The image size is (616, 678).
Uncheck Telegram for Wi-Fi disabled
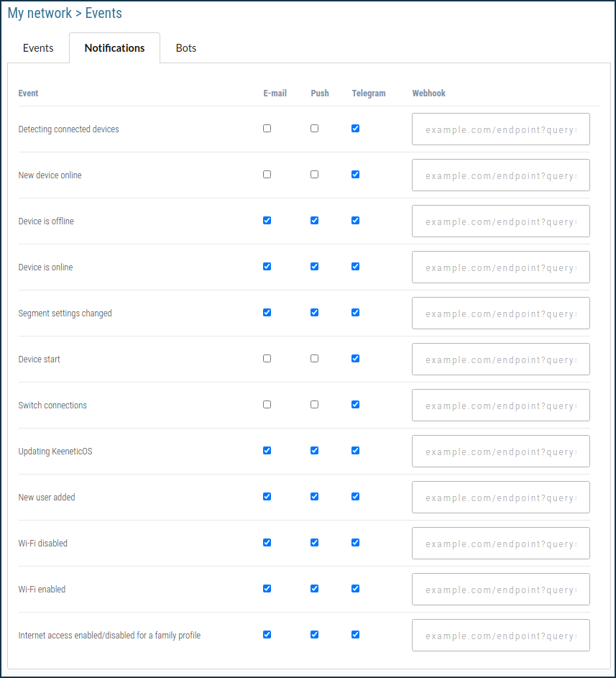tap(355, 543)
